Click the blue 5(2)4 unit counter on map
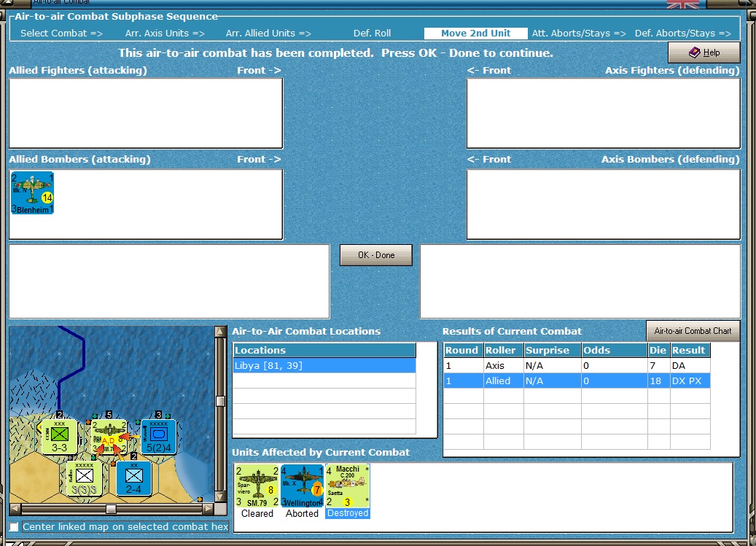756x546 pixels. pos(159,437)
